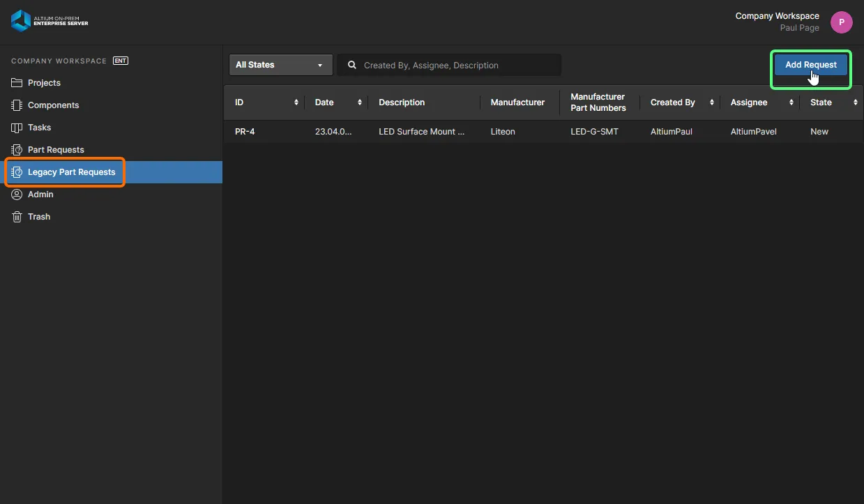Image resolution: width=864 pixels, height=504 pixels.
Task: Click the AltiumPavel assignee cell
Action: pos(753,132)
